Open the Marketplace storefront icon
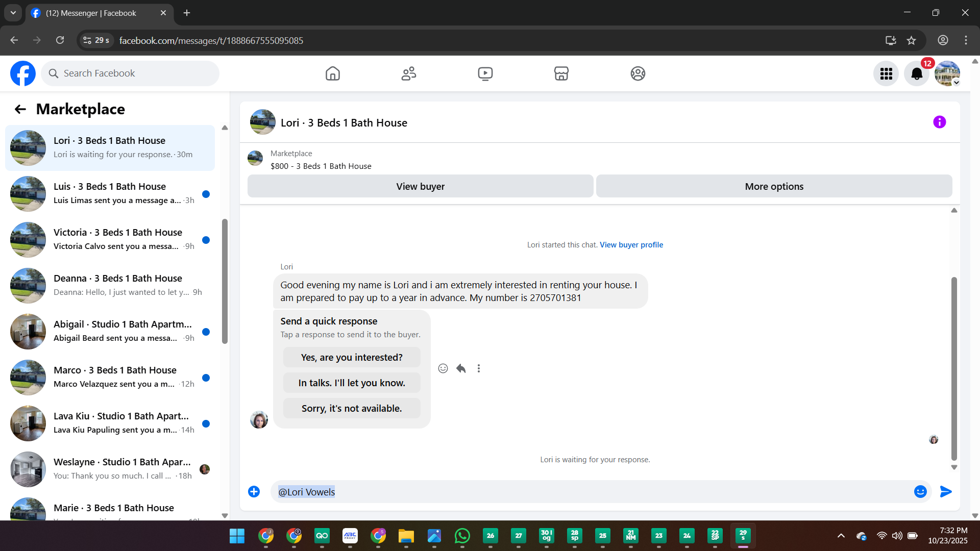This screenshot has height=551, width=980. point(561,73)
